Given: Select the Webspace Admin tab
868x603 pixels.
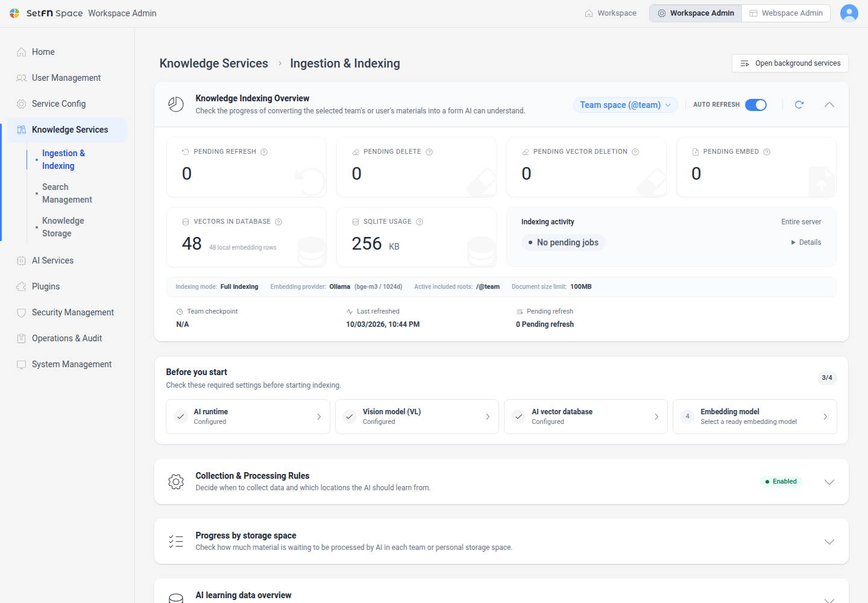Looking at the screenshot, I should pyautogui.click(x=786, y=13).
